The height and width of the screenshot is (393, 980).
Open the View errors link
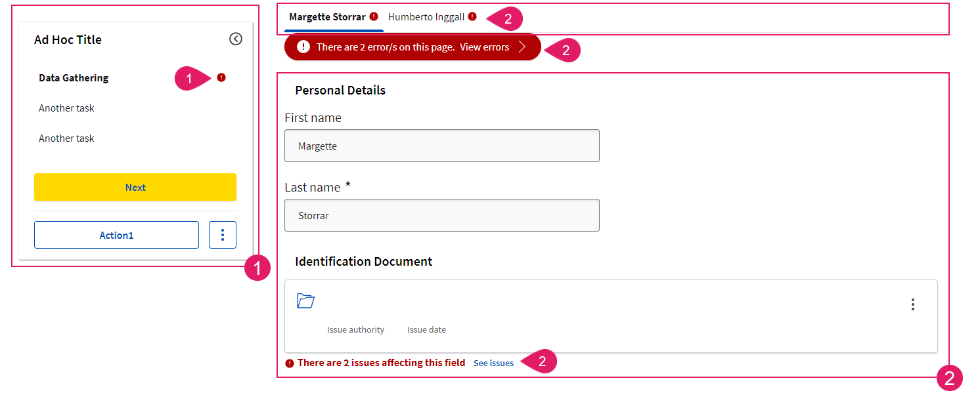tap(485, 47)
